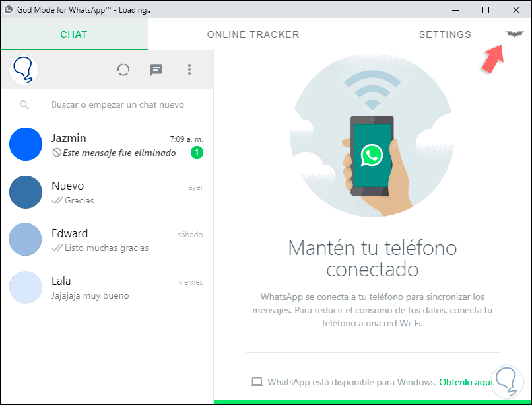532x405 pixels.
Task: Open the chat with Jazmin
Action: 107,145
